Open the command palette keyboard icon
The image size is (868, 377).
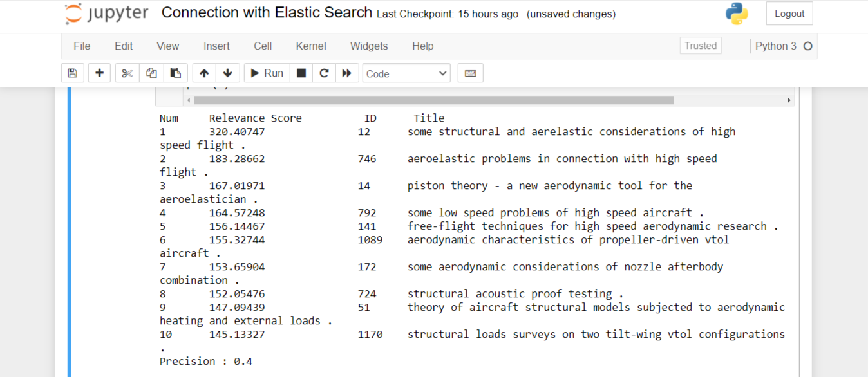pos(470,73)
